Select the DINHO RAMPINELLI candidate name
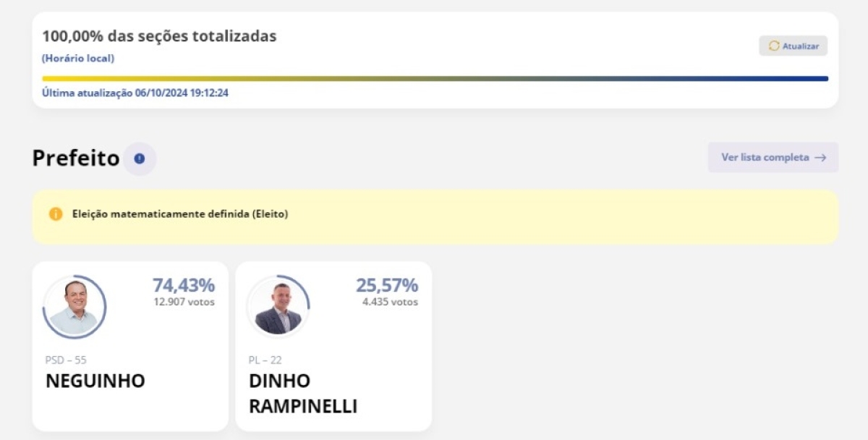The image size is (868, 440). (303, 394)
